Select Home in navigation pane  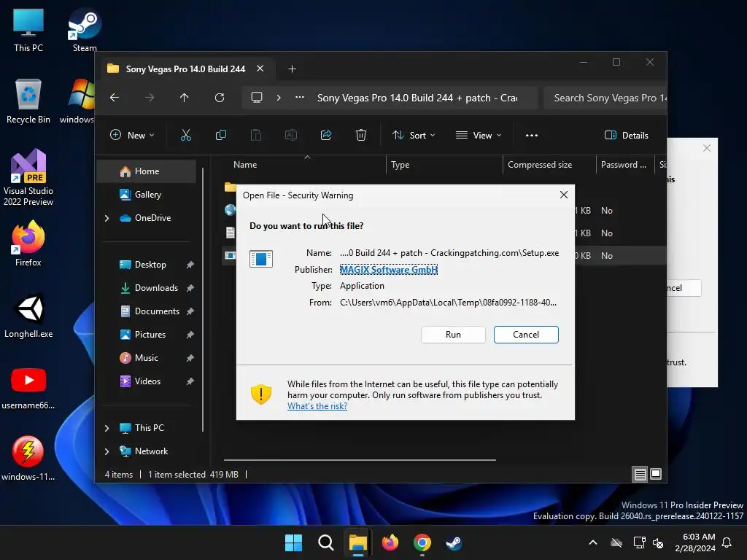(x=147, y=171)
